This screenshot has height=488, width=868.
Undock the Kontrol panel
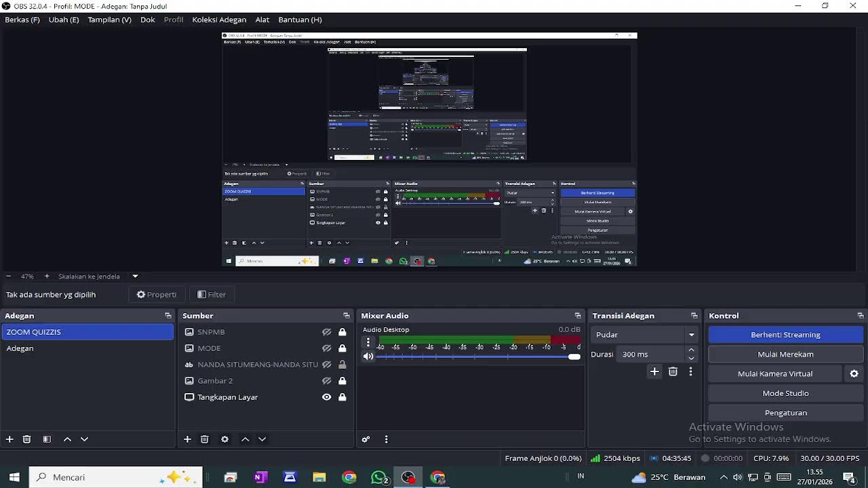[861, 316]
